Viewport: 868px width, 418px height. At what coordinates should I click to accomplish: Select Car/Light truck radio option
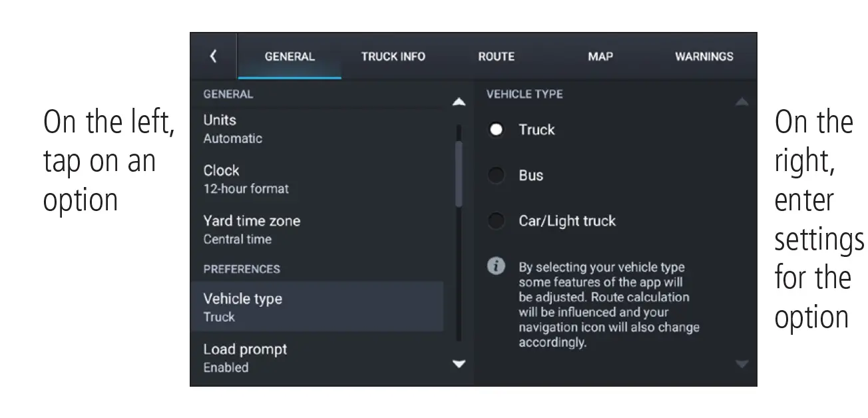tap(496, 221)
